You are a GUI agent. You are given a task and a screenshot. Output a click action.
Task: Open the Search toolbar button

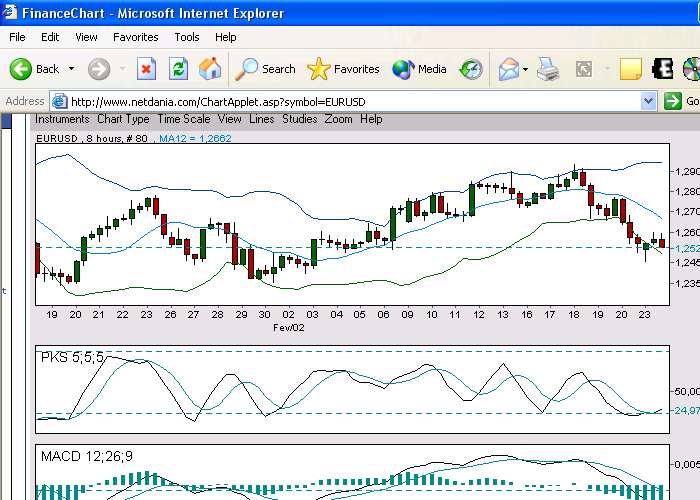click(265, 69)
